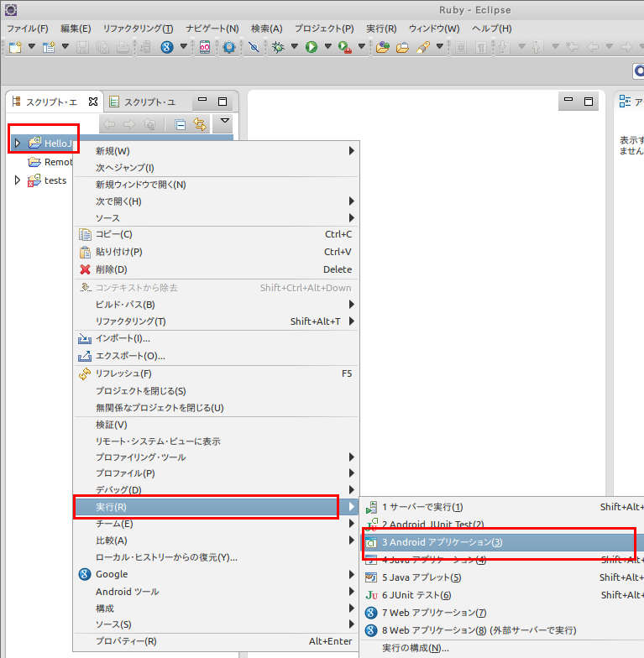Viewport: 644px width, 658px height.
Task: Toggle the skip breakpoints toolbar icon
Action: [254, 47]
